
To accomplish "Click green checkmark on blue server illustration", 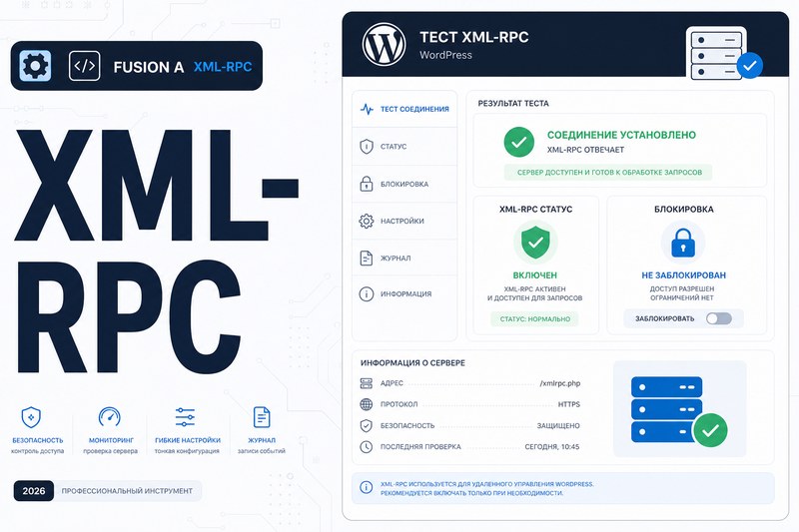I will click(x=710, y=431).
